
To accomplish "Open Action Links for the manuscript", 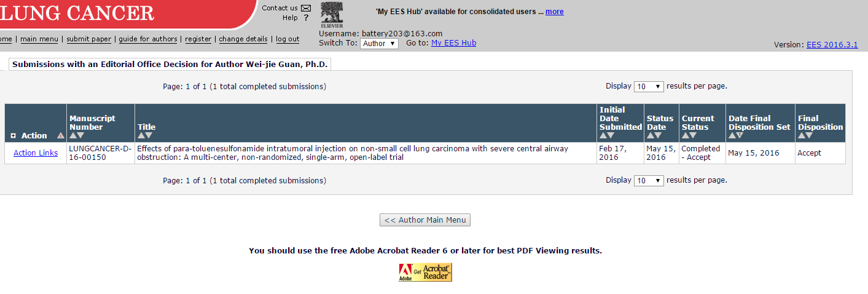I will coord(36,153).
